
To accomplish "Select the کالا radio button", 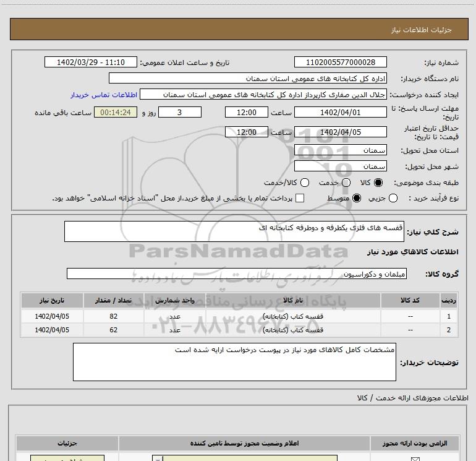I will point(378,183).
